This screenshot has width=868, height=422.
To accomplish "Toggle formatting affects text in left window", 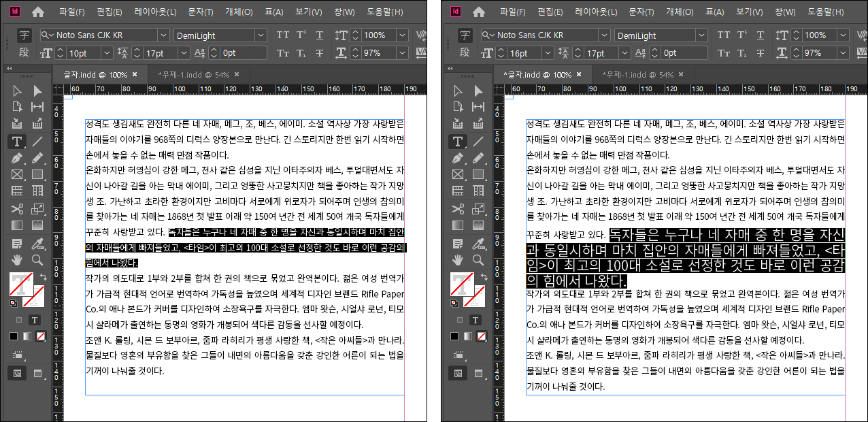I will click(35, 319).
